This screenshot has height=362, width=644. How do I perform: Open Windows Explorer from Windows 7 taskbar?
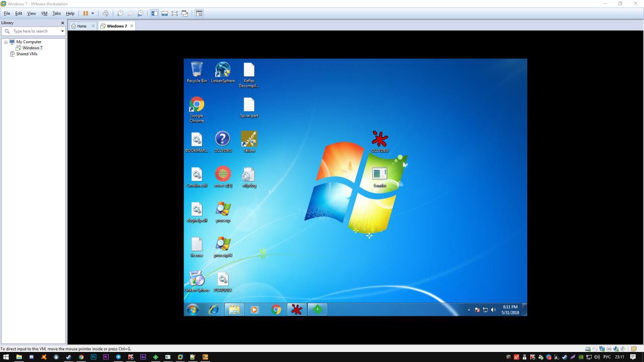coord(234,310)
